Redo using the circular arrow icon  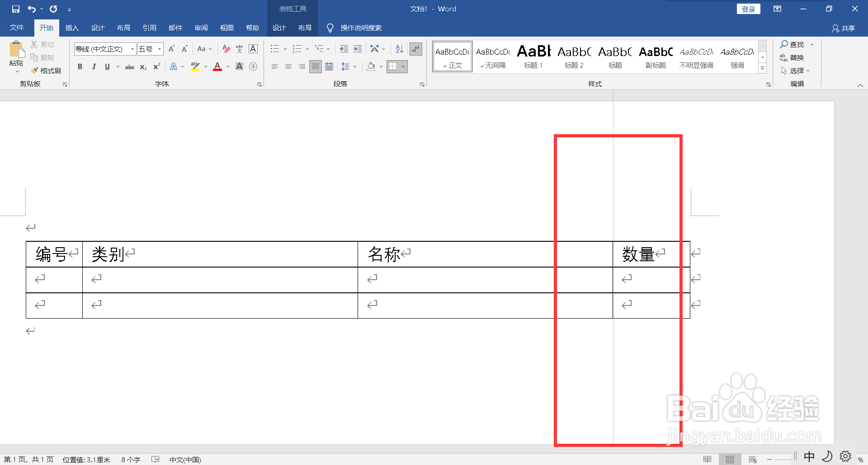[x=53, y=9]
